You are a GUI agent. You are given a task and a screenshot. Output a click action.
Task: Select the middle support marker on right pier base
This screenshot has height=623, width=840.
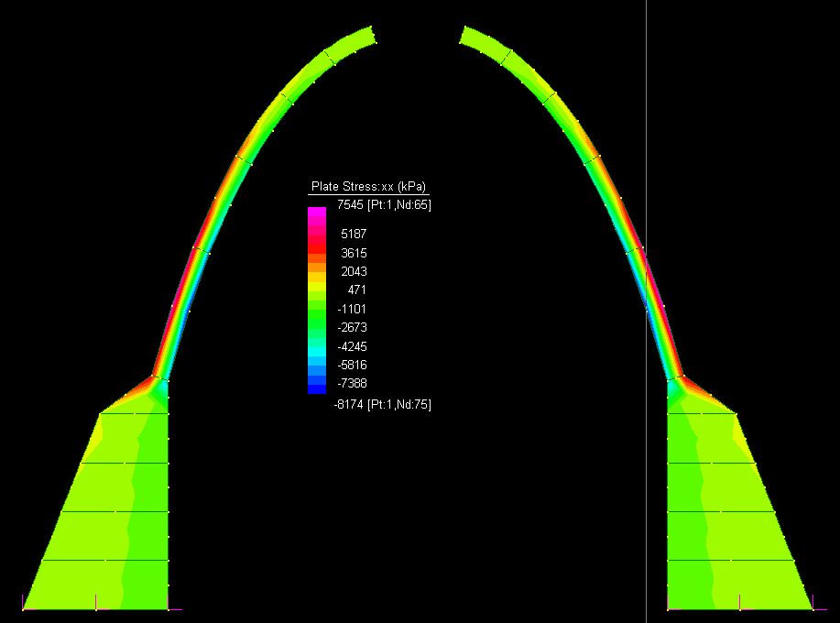pos(740,608)
